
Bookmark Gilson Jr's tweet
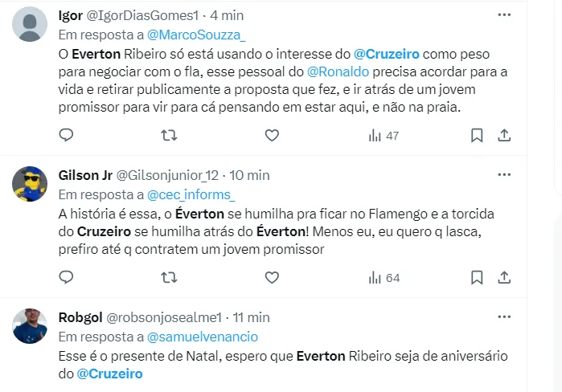476,277
